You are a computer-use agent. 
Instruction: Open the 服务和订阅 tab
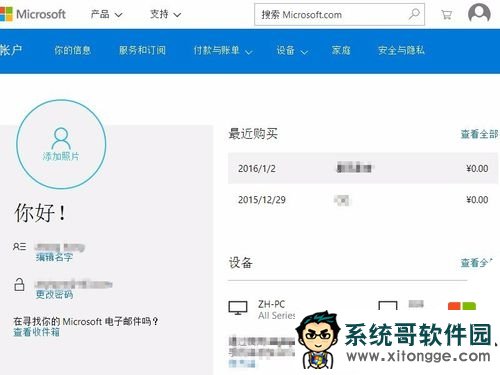(x=142, y=50)
